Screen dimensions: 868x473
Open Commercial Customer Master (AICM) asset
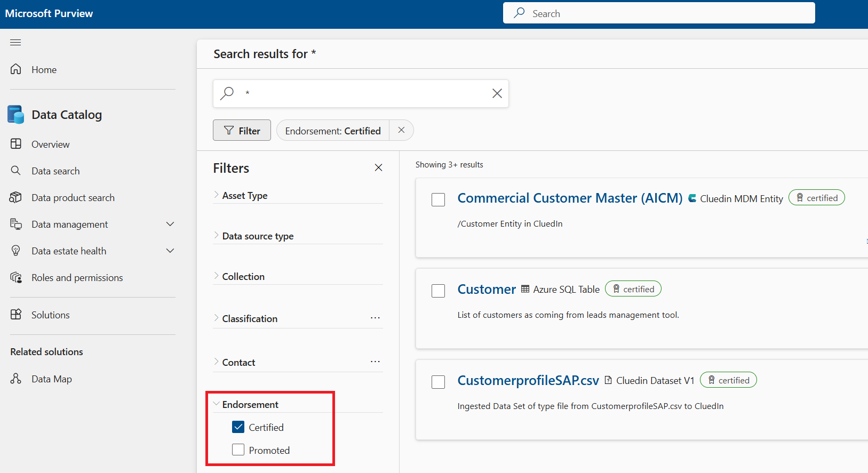(x=570, y=198)
